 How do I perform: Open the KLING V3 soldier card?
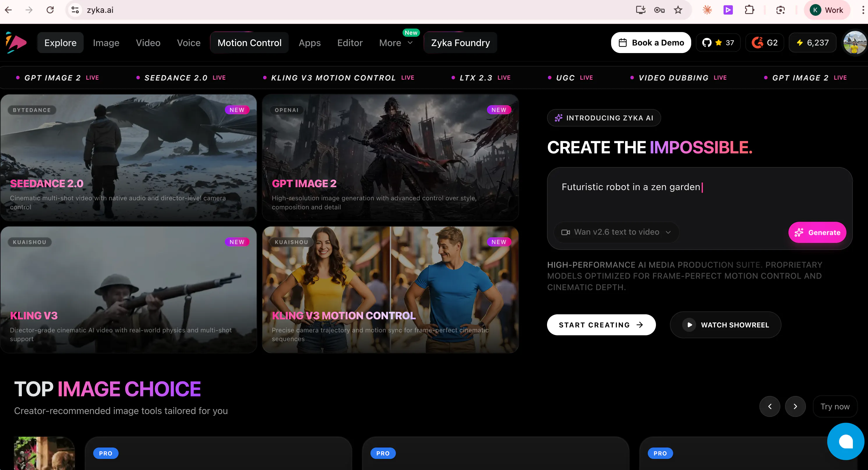point(128,290)
